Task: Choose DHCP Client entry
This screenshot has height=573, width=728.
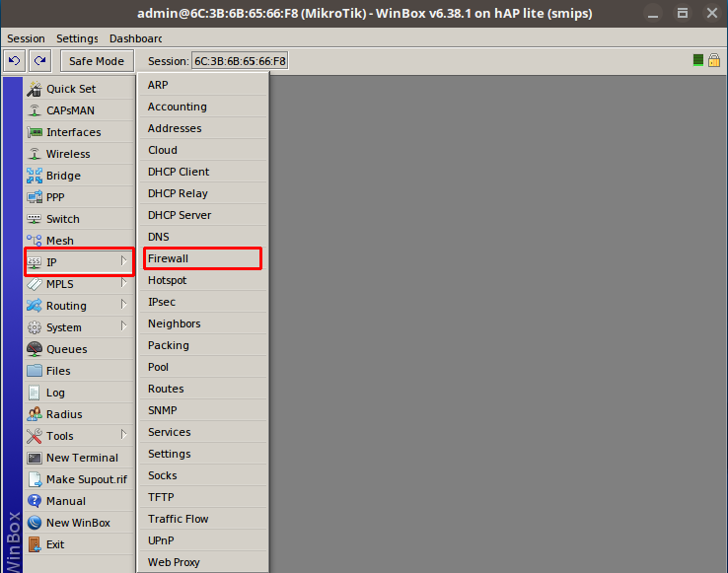Action: click(x=203, y=172)
